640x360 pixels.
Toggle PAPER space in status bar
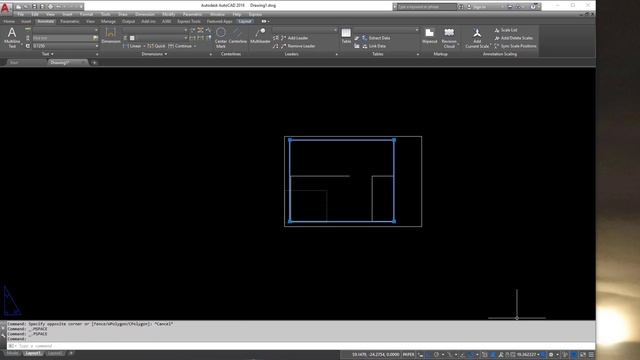point(409,355)
